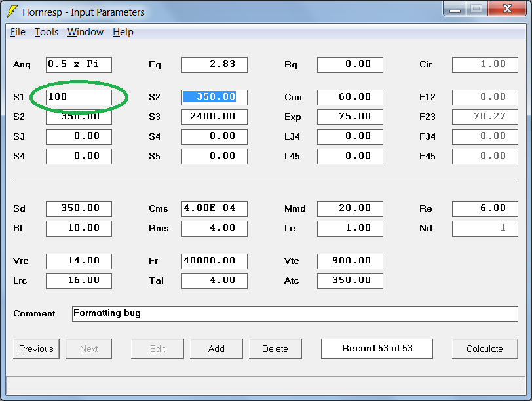The image size is (532, 401).
Task: Select the left column S4 field
Action: (79, 157)
